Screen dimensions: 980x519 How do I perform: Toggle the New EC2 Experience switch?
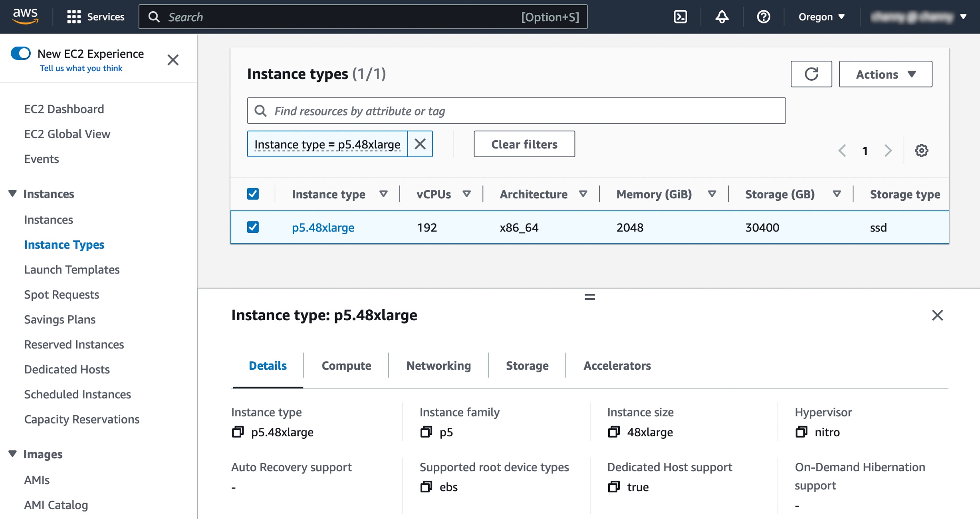[x=21, y=53]
